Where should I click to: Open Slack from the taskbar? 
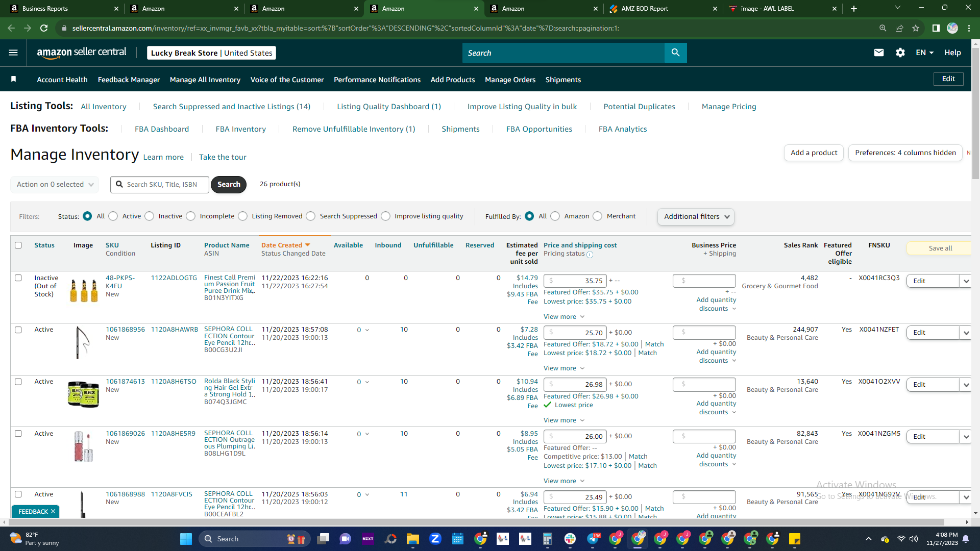pyautogui.click(x=570, y=539)
